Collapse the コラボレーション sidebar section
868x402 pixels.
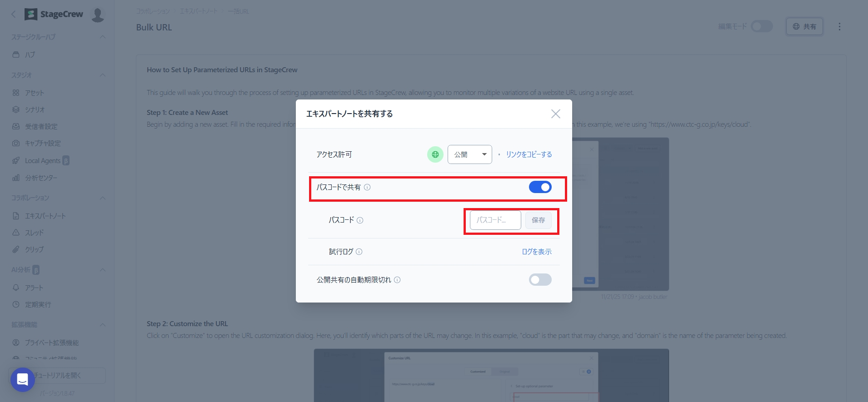pos(102,198)
